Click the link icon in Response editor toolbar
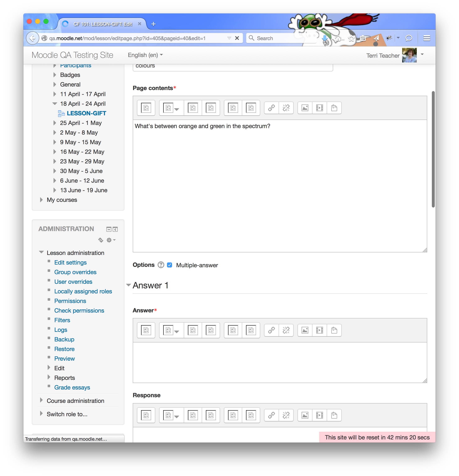The image size is (459, 476). 271,415
